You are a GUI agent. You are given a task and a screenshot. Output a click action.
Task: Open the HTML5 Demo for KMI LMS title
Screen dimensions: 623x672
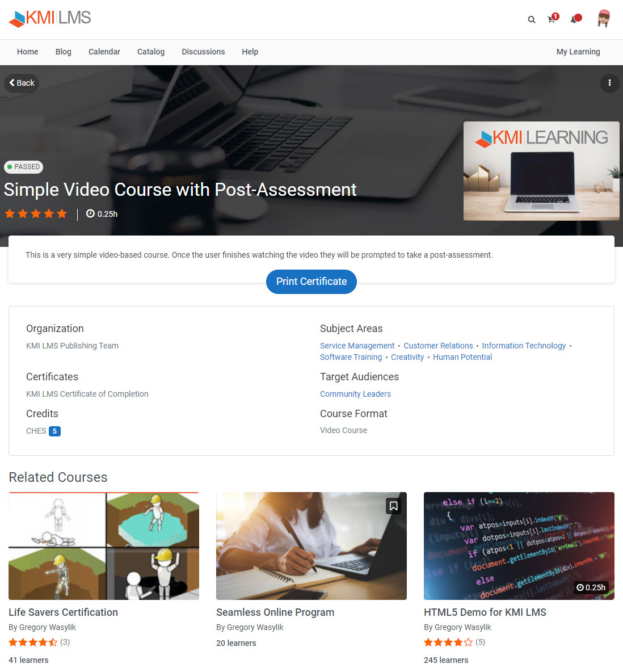coord(485,612)
